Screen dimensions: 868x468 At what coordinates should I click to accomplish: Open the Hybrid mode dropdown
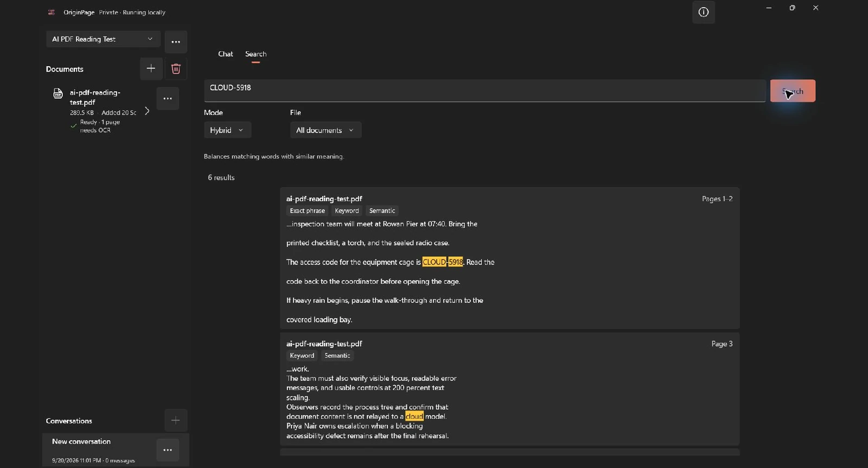point(227,130)
